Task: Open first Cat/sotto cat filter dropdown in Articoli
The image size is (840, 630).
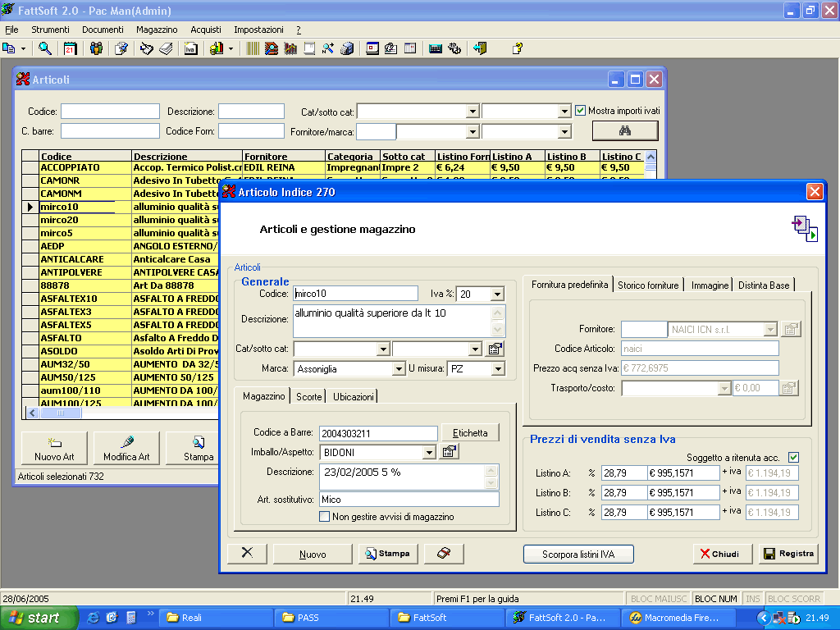Action: pos(472,112)
